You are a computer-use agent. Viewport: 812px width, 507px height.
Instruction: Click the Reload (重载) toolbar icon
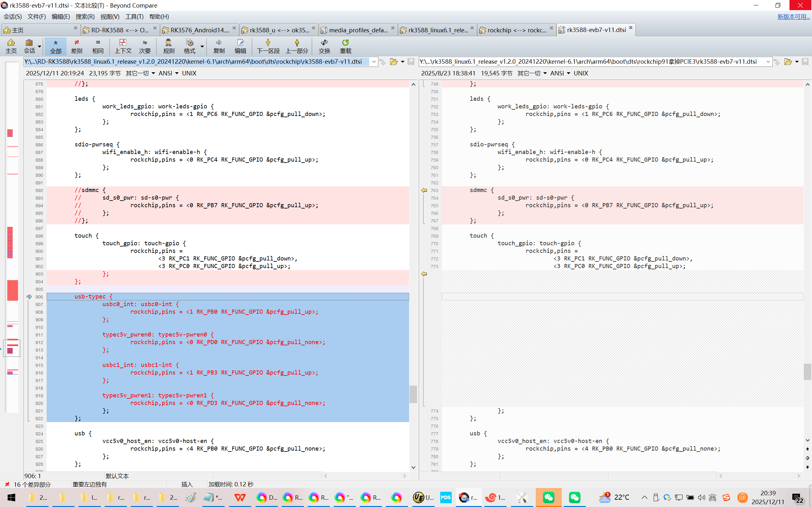coord(345,46)
